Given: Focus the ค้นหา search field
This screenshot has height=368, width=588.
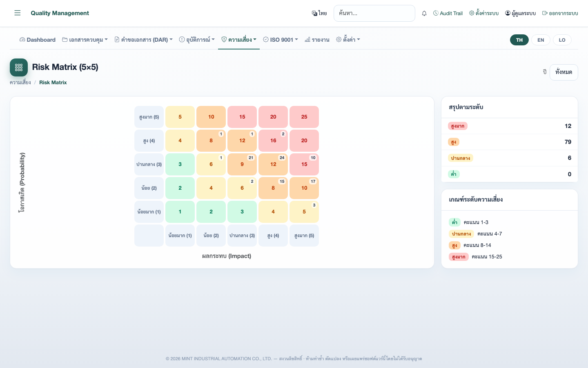Looking at the screenshot, I should point(374,13).
